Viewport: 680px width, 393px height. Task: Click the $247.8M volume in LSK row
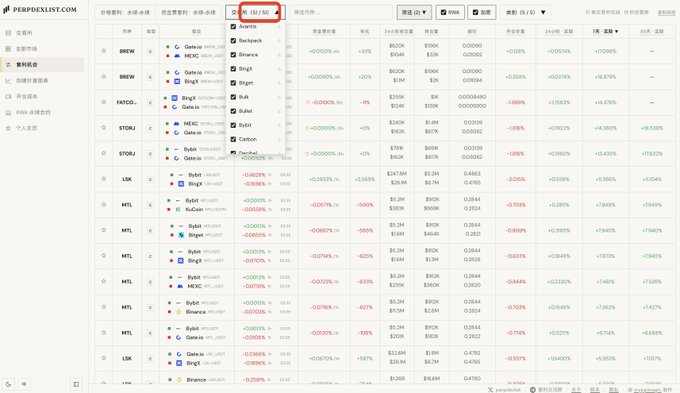pyautogui.click(x=396, y=174)
